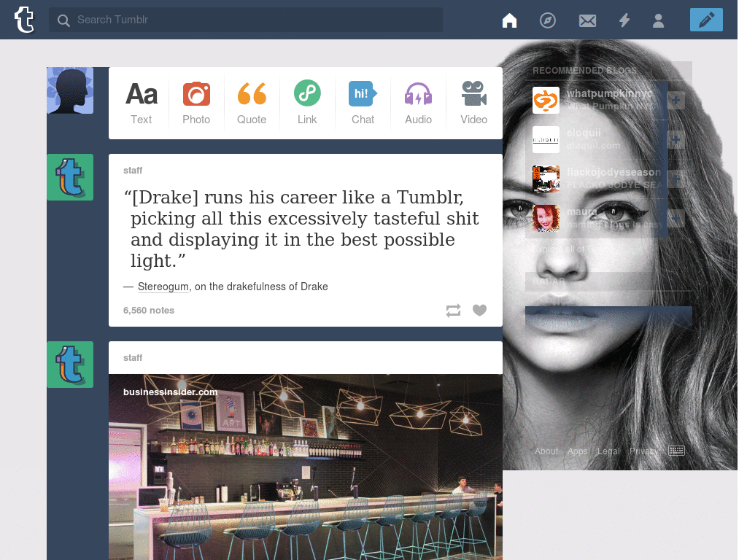The image size is (747, 560).
Task: Open the About footer link
Action: pyautogui.click(x=546, y=451)
